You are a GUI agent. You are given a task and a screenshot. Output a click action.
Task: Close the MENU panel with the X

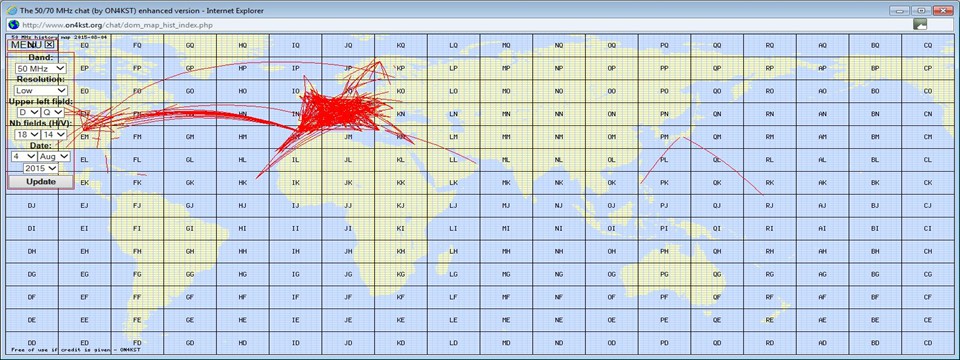(50, 44)
